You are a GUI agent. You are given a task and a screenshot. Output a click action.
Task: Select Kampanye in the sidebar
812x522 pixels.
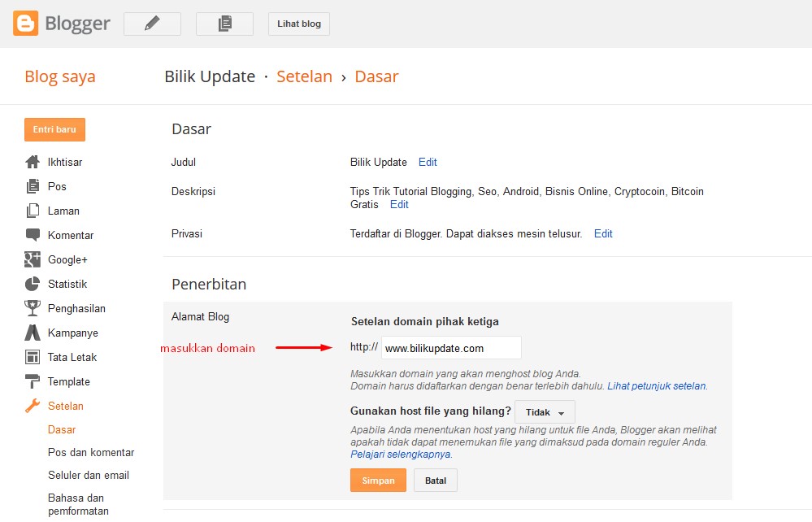click(x=72, y=333)
